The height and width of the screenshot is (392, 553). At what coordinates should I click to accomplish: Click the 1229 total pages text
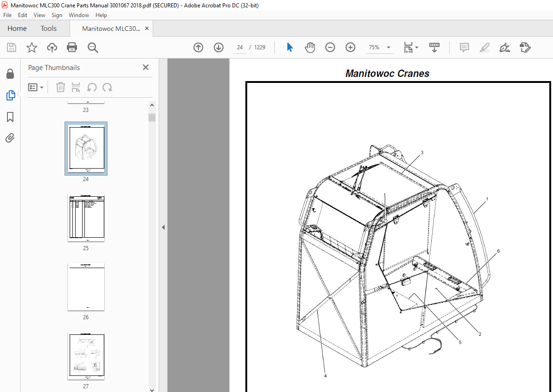click(x=260, y=47)
